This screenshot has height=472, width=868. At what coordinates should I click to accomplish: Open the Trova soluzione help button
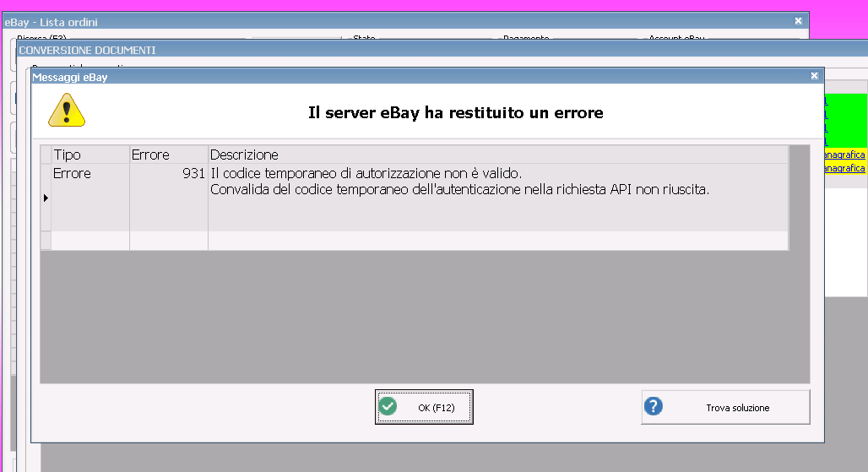coord(725,407)
